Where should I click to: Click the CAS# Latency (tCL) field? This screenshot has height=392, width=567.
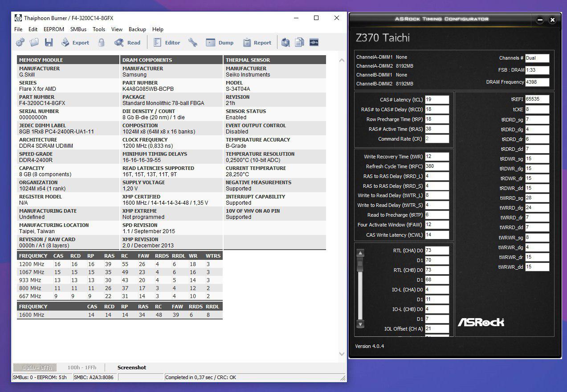click(x=437, y=100)
